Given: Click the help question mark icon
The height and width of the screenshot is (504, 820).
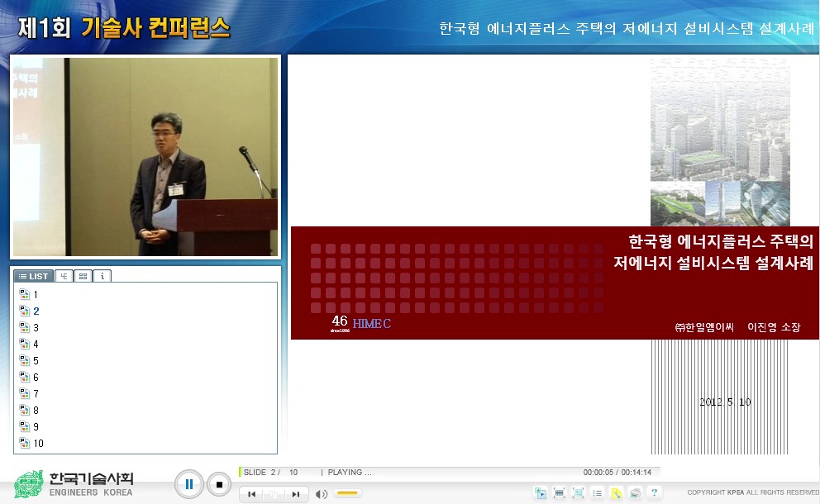Looking at the screenshot, I should coord(654,493).
